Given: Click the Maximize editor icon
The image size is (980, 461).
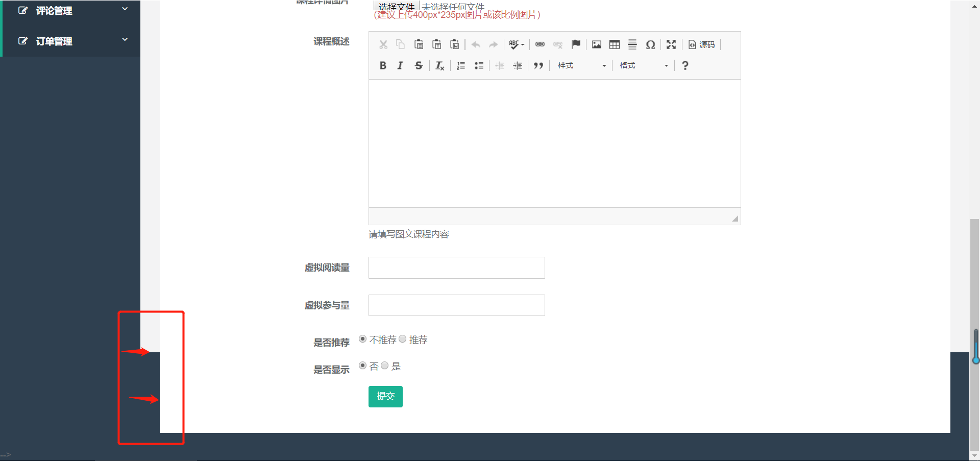Looking at the screenshot, I should [671, 44].
